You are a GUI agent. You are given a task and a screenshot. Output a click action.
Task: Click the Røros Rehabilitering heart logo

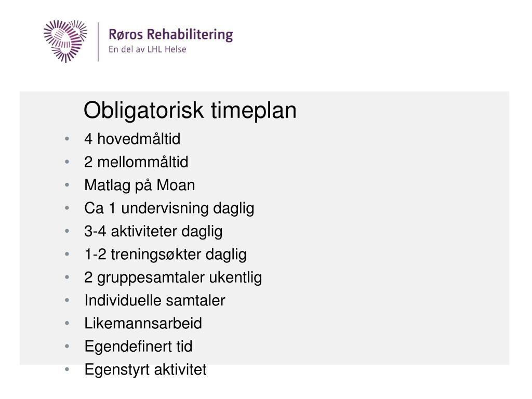(x=65, y=41)
